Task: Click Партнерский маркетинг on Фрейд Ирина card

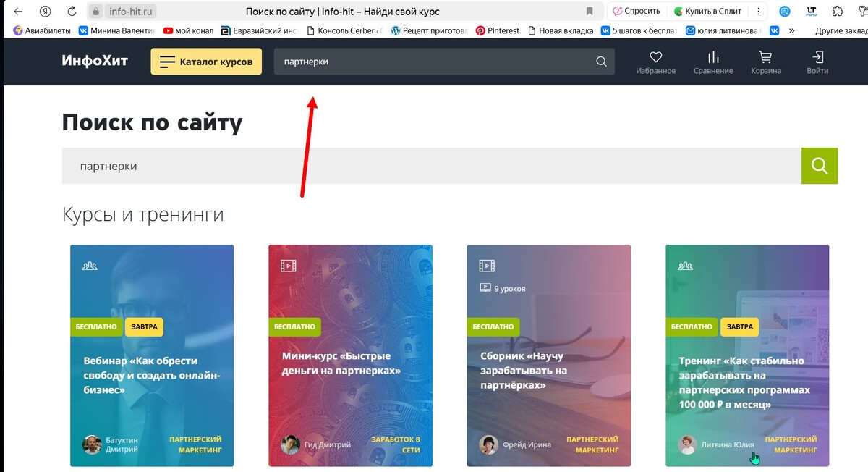Action: (x=592, y=444)
